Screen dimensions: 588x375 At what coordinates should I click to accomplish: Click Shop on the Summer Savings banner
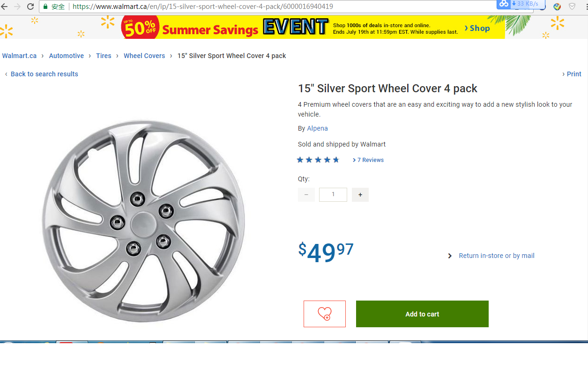477,28
